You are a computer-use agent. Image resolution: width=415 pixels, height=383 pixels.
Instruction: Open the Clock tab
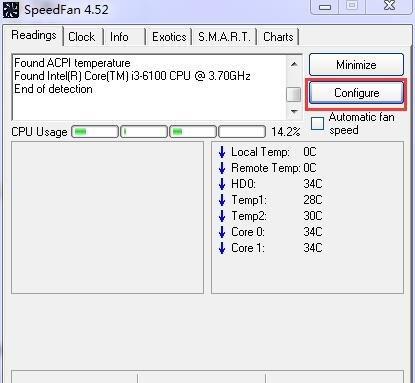pyautogui.click(x=82, y=37)
